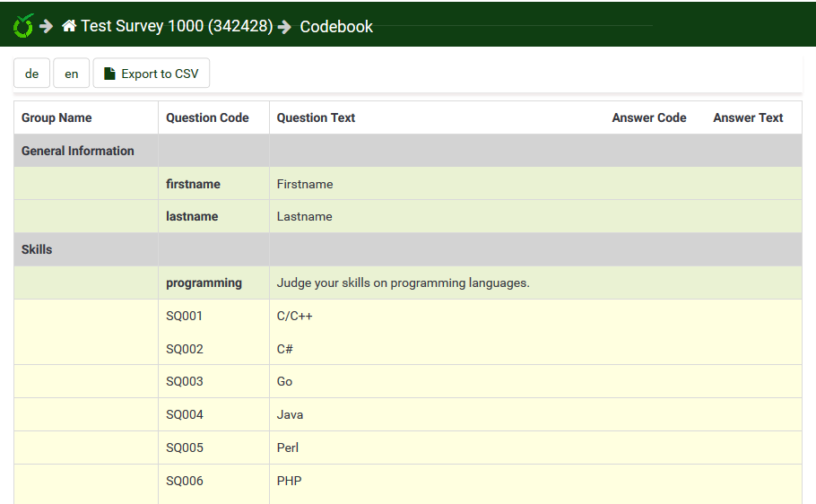Select the Skills group row
Viewport: 816px width, 504px height.
click(37, 249)
